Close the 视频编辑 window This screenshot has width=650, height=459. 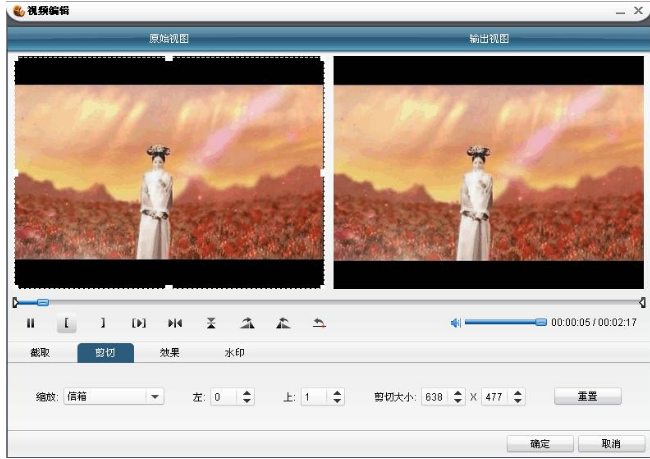coord(638,10)
